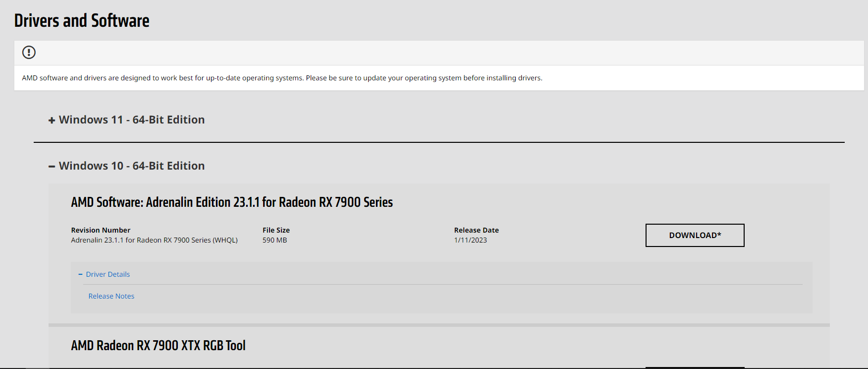The height and width of the screenshot is (369, 868).
Task: Click the operating system update notice text
Action: point(282,78)
